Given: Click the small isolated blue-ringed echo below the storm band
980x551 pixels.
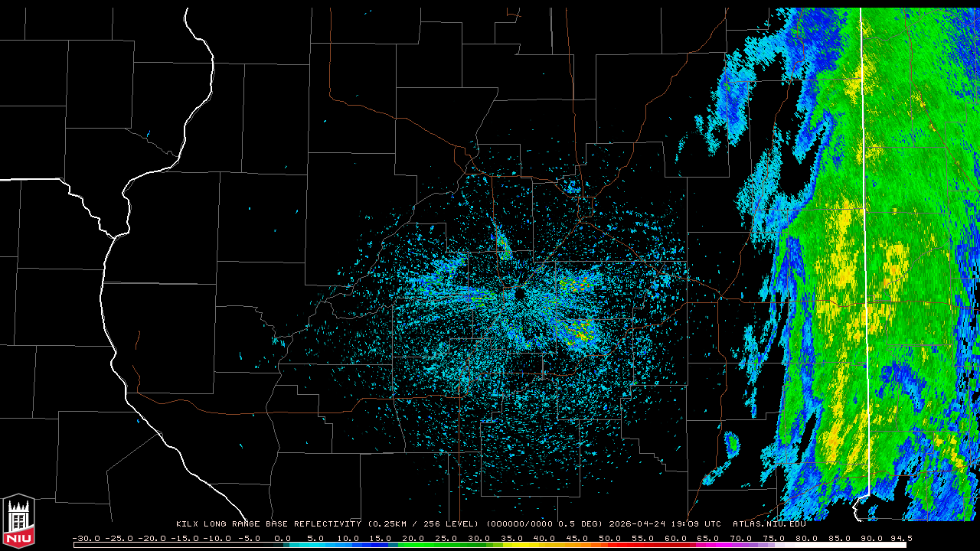Looking at the screenshot, I should point(731,443).
